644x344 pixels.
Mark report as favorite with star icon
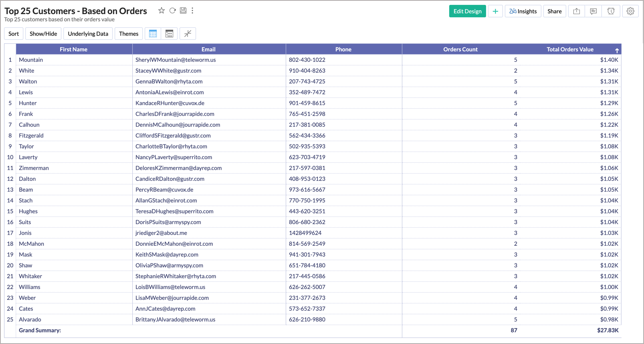(x=161, y=11)
